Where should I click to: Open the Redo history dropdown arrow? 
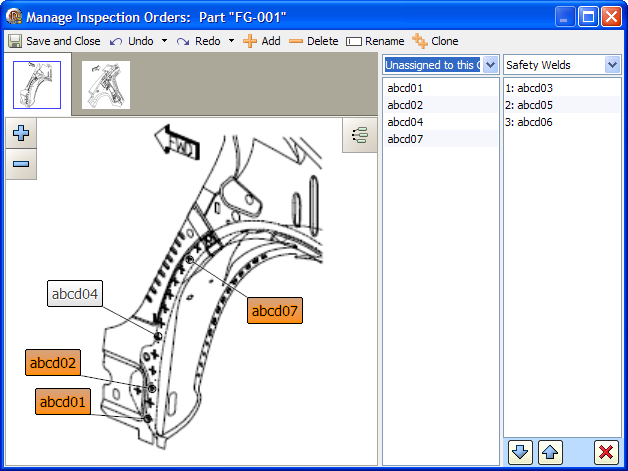[231, 41]
